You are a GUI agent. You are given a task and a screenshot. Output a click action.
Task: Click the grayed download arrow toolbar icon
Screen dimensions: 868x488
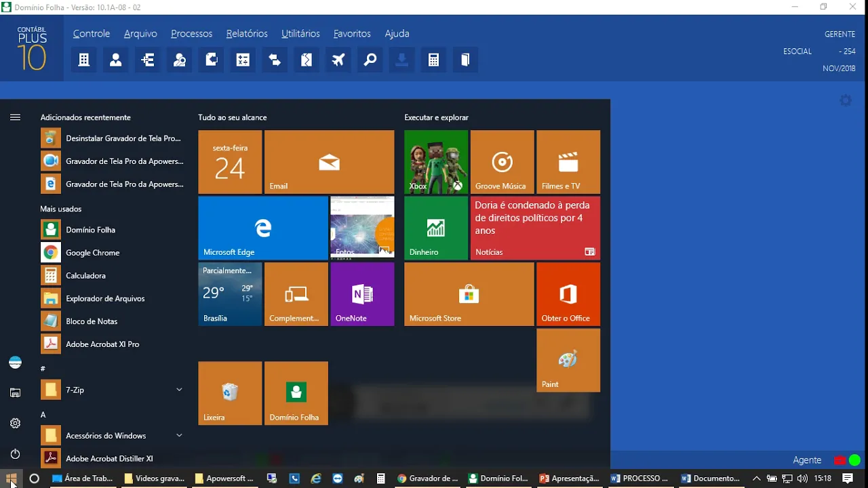[x=402, y=60]
